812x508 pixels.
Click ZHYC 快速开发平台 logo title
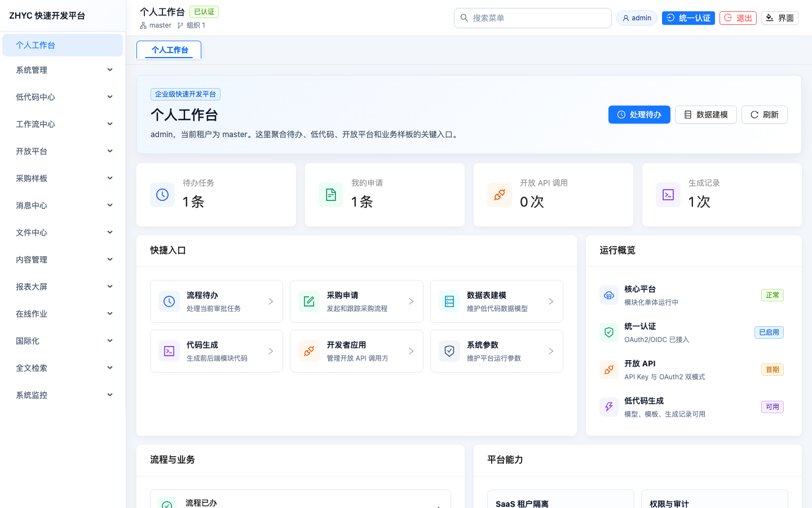[47, 16]
